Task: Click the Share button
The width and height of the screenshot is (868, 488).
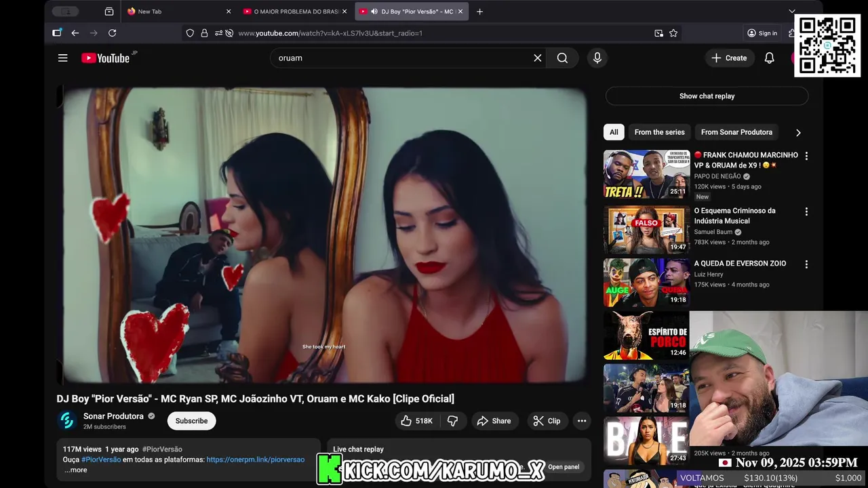Action: pyautogui.click(x=494, y=421)
